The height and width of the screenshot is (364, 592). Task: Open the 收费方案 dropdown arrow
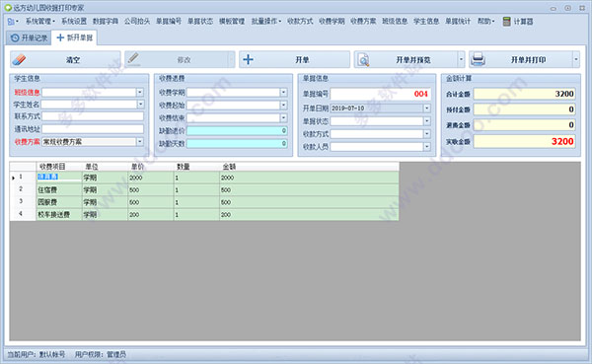pos(140,142)
